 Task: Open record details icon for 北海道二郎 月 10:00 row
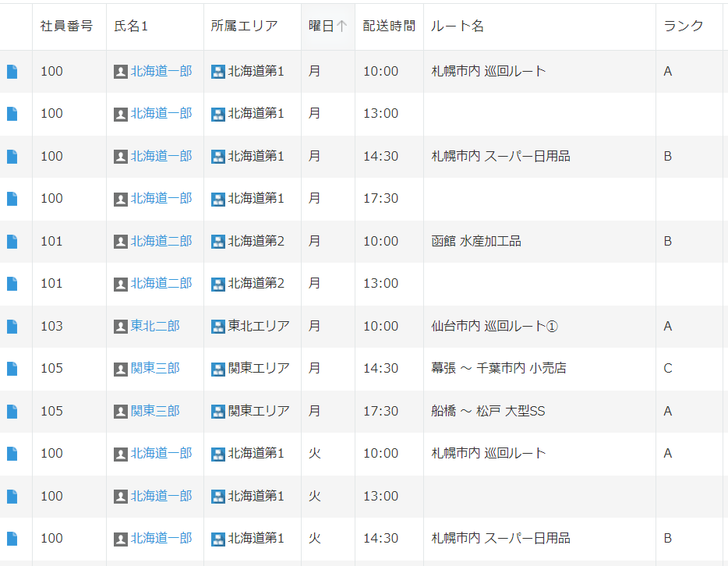[x=12, y=242]
